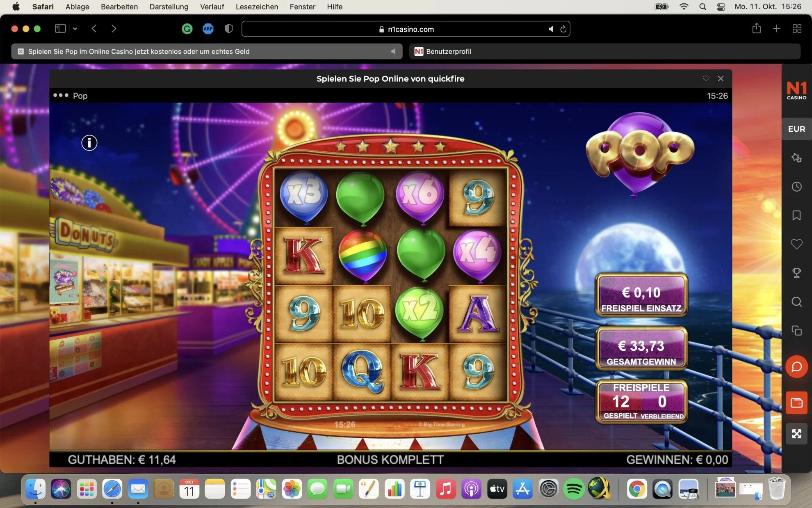812x508 pixels.
Task: Open the promotions stars icon in casino sidebar
Action: coord(796,158)
